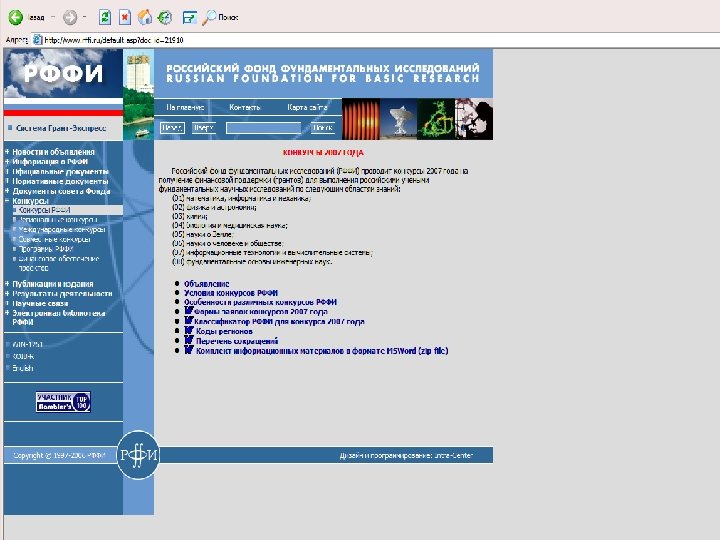Click the Rambler's Top 100 badge

63,402
